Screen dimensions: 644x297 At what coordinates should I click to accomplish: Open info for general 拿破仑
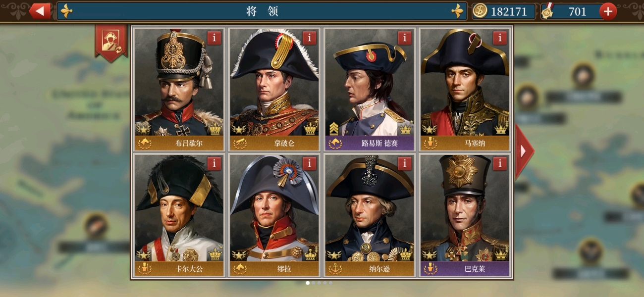tap(309, 38)
